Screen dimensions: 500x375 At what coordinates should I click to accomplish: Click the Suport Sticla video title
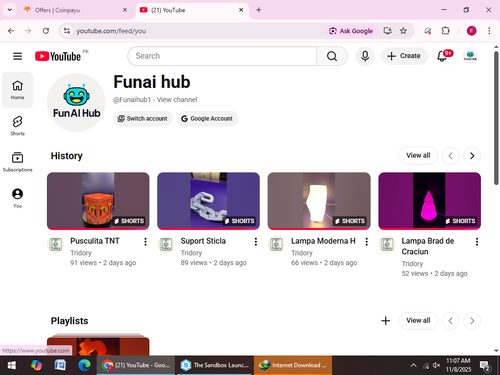tap(203, 241)
